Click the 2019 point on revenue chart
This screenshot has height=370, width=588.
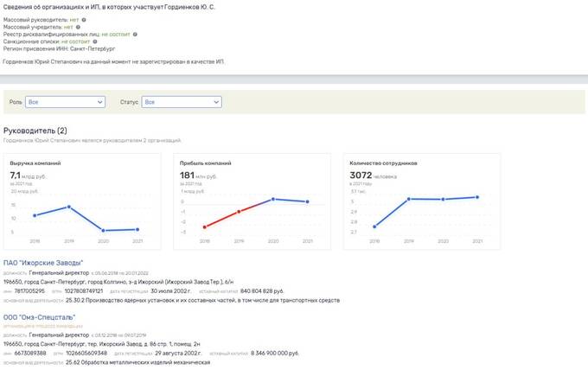(x=69, y=207)
